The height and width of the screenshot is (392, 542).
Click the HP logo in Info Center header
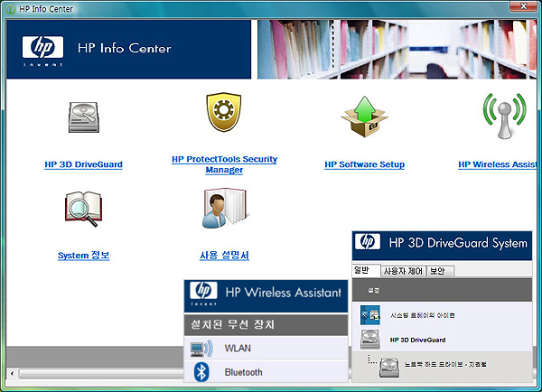(x=42, y=51)
